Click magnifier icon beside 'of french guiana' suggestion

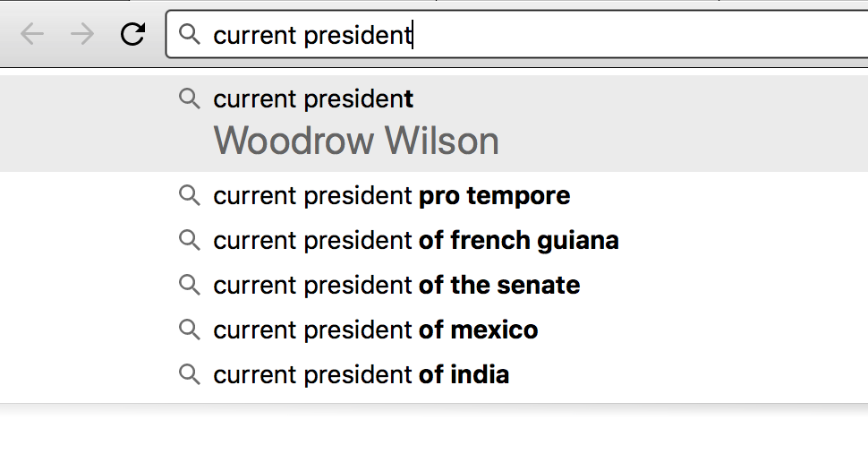pyautogui.click(x=190, y=241)
